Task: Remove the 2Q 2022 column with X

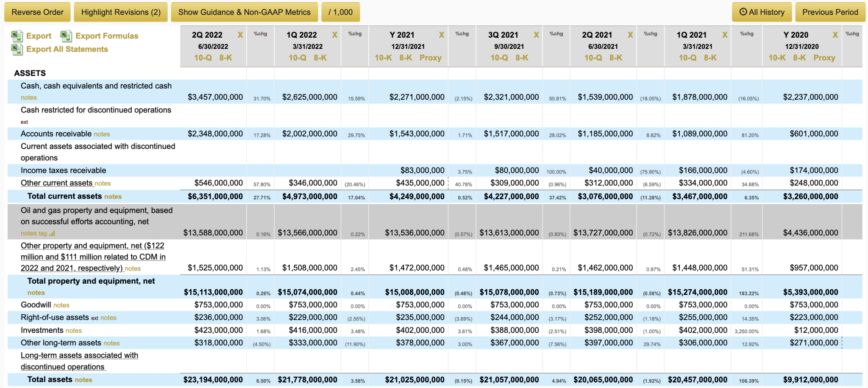Action: point(240,35)
